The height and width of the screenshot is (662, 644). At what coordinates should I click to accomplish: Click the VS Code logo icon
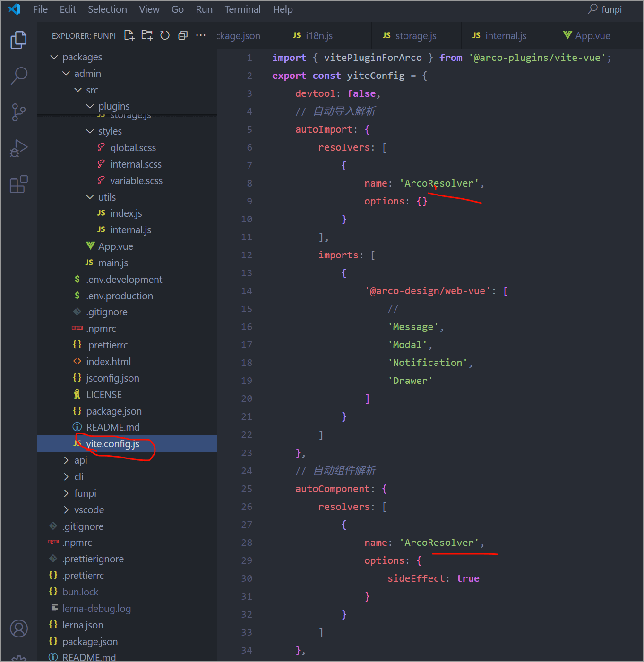pos(14,9)
